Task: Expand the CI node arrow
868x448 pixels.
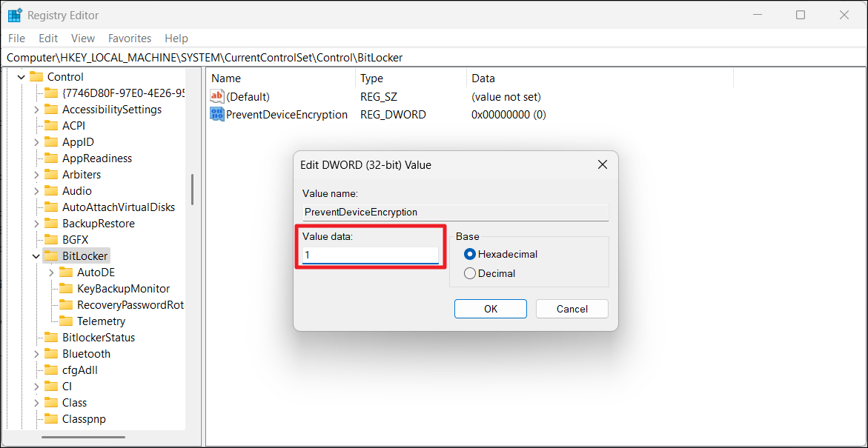Action: pyautogui.click(x=36, y=387)
